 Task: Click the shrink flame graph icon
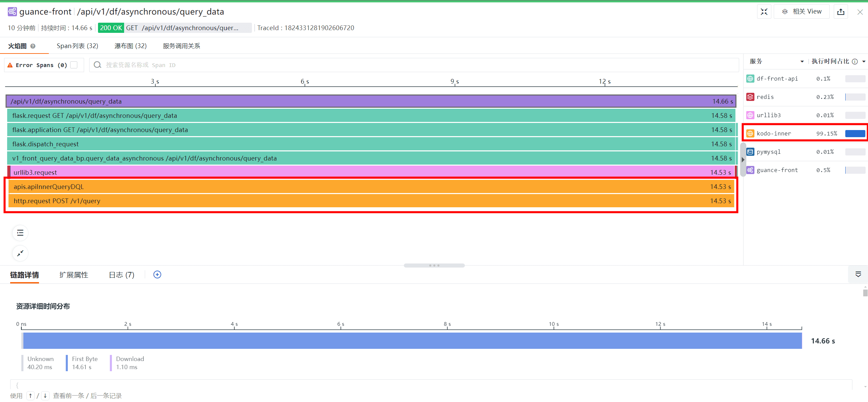coord(20,253)
